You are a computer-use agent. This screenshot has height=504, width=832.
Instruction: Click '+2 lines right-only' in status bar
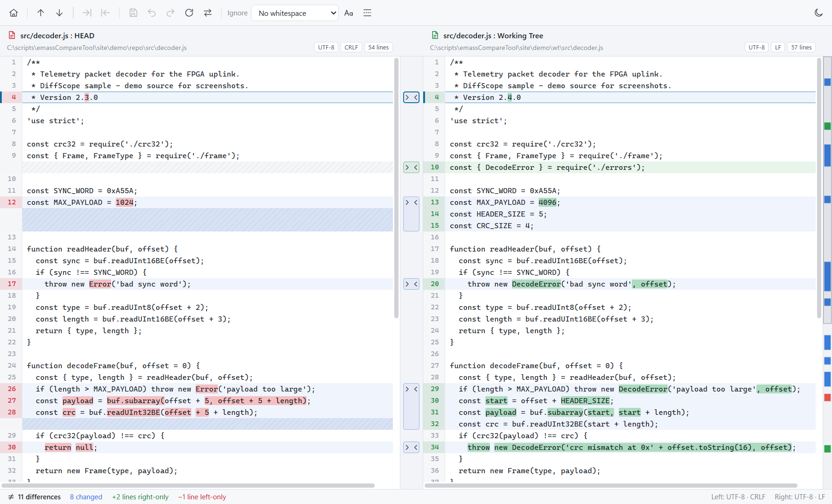tap(140, 497)
